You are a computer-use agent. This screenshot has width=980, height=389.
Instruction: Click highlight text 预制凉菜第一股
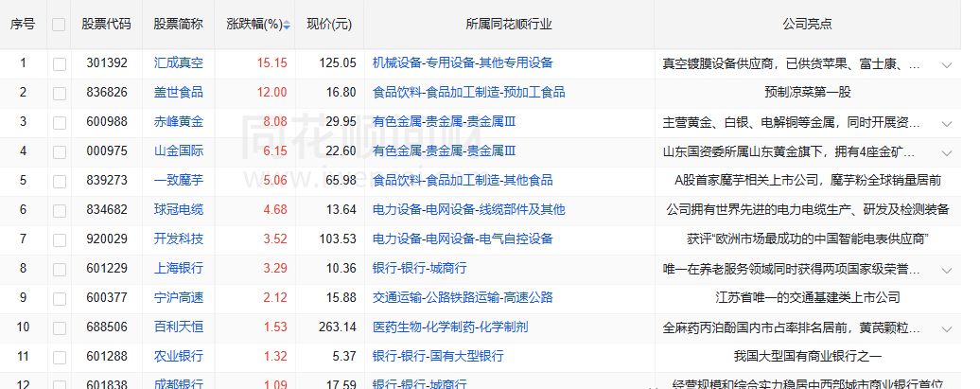point(808,93)
